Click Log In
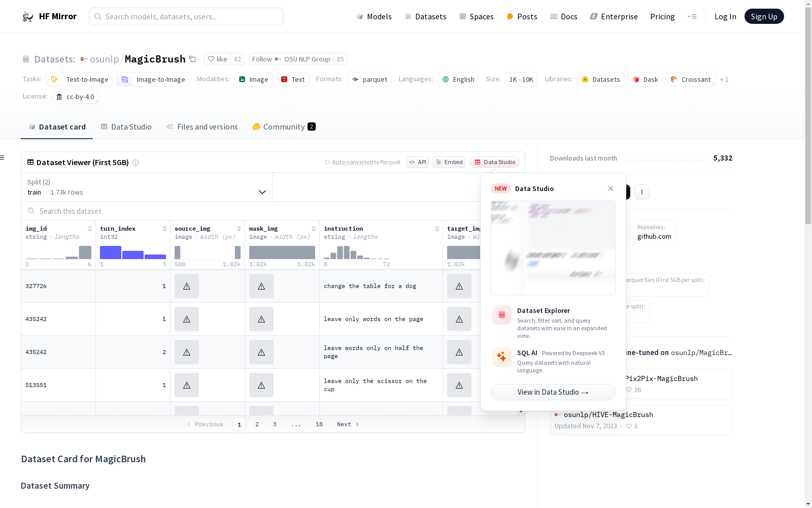Image resolution: width=812 pixels, height=508 pixels. coord(725,16)
